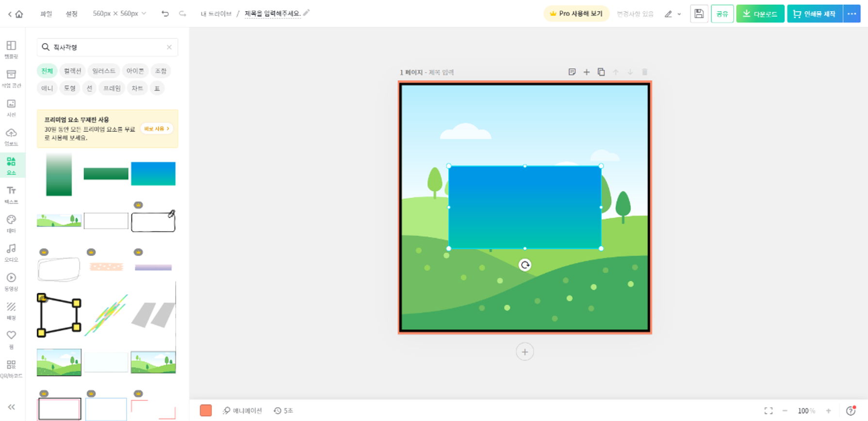Image resolution: width=868 pixels, height=421 pixels.
Task: Select the 조합 filter chip
Action: pos(161,71)
